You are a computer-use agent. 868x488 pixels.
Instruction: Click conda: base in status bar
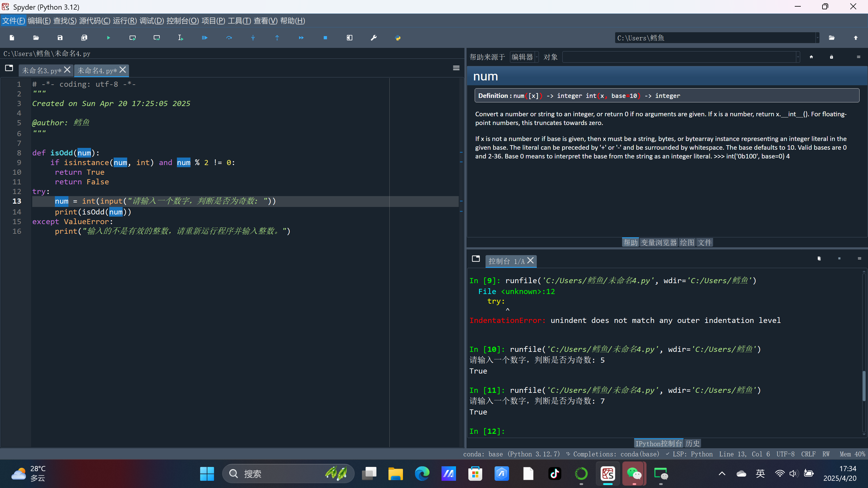point(483,454)
